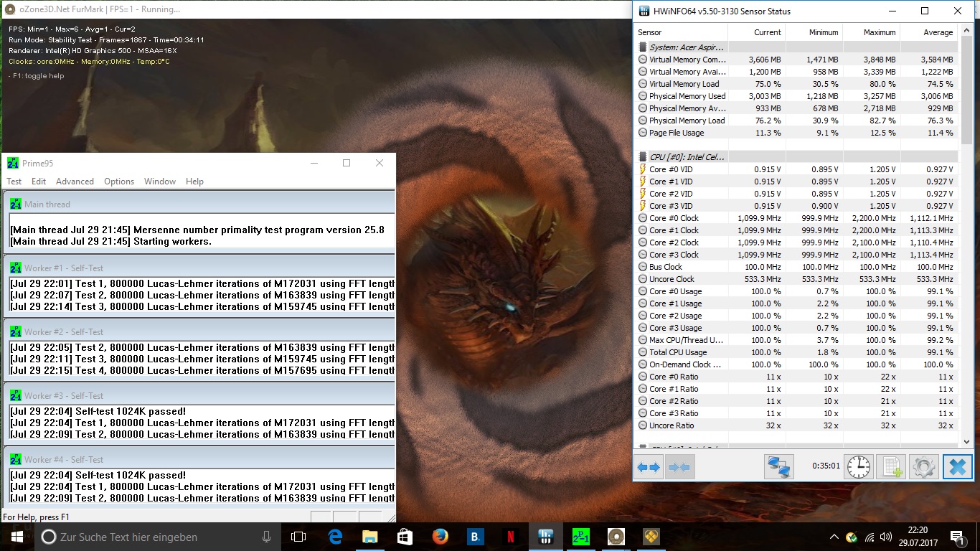Open the Action Center notification icon
This screenshot has width=980, height=551.
point(957,537)
